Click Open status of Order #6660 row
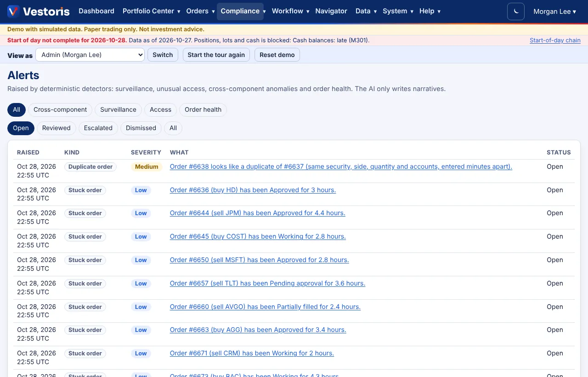The height and width of the screenshot is (377, 588). [x=555, y=307]
